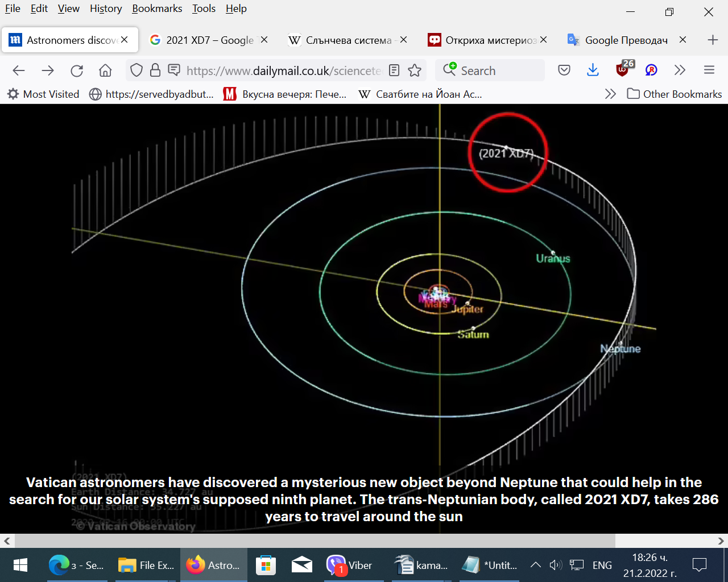
Task: Open the downloads panel
Action: coord(593,70)
